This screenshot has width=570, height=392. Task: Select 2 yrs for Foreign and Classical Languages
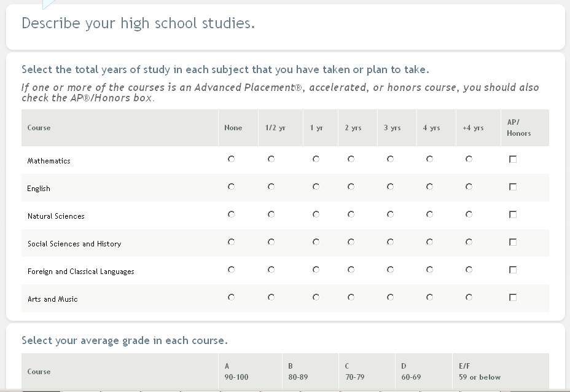(351, 270)
